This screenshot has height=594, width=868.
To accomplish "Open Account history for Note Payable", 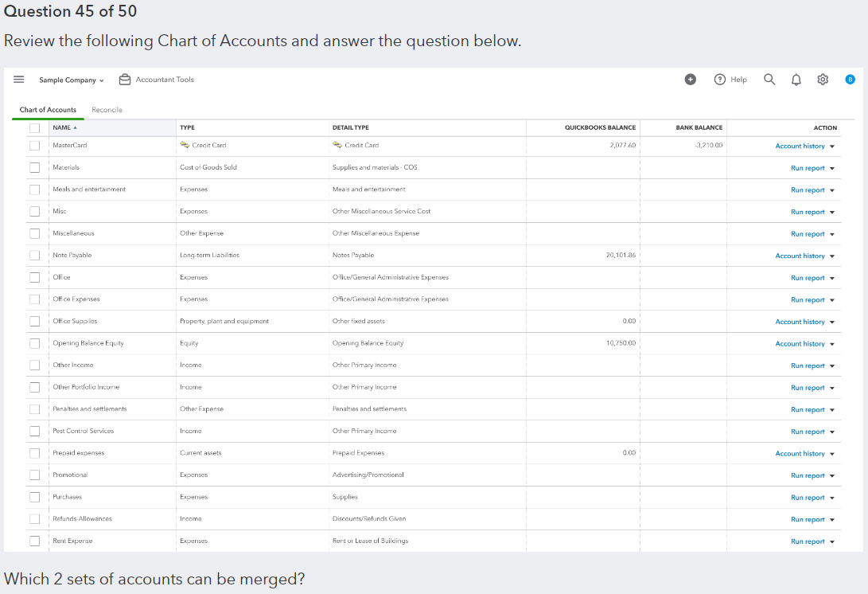I will pos(800,256).
